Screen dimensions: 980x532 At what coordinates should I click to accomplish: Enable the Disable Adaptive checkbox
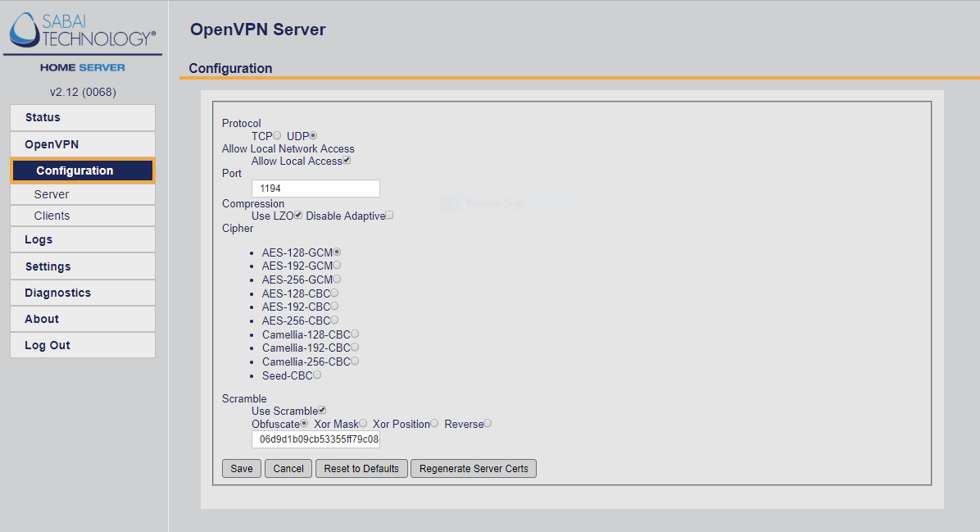coord(389,215)
